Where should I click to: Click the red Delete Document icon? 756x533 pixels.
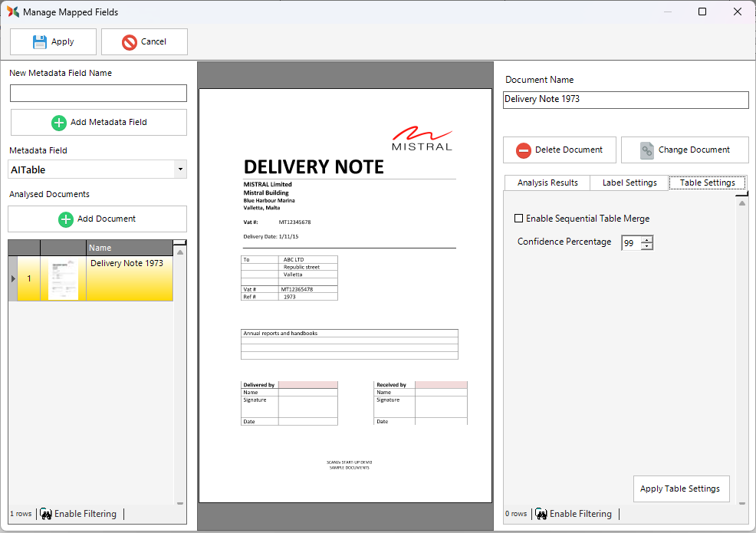524,150
